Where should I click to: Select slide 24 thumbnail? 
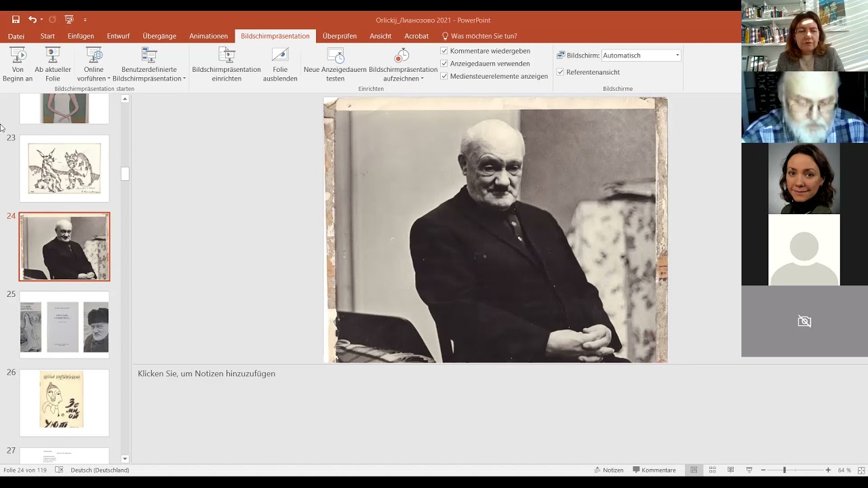pyautogui.click(x=64, y=247)
